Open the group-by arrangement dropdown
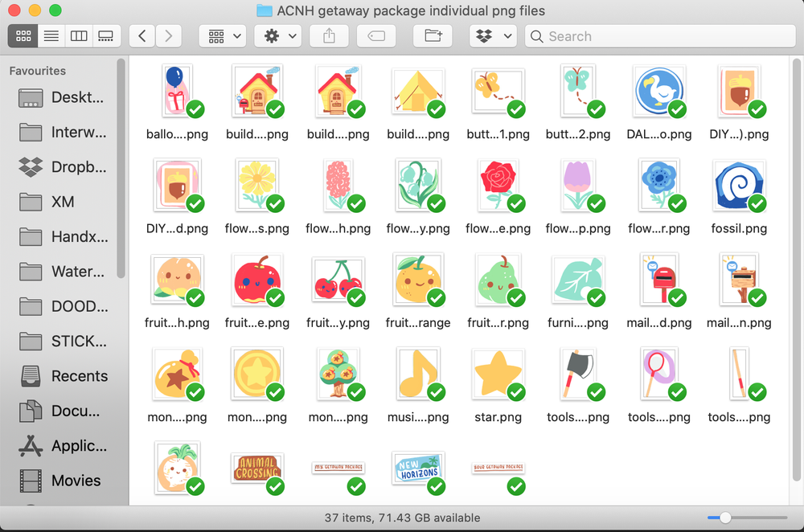This screenshot has height=532, width=804. click(223, 36)
